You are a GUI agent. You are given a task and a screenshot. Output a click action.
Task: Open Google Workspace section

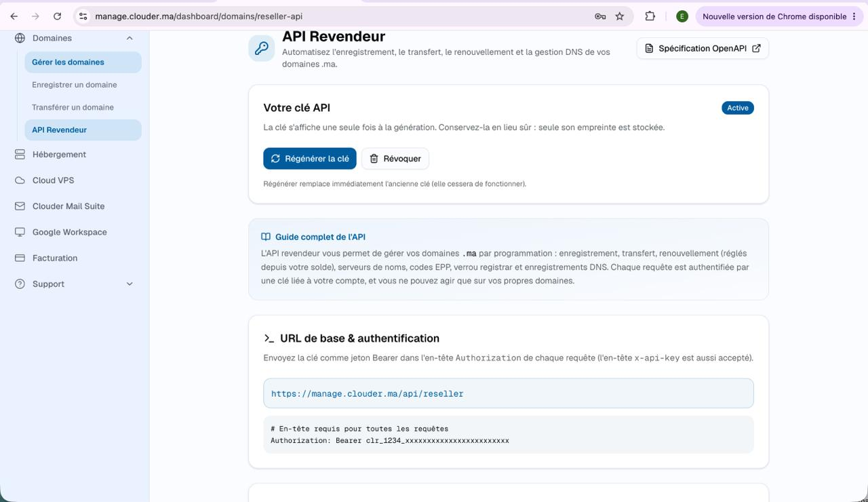tap(75, 232)
